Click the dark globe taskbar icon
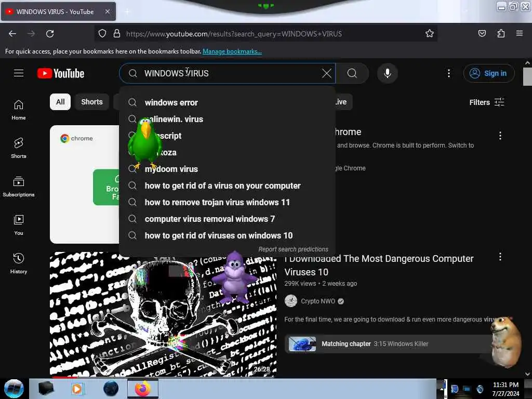The height and width of the screenshot is (399, 532). (111, 389)
